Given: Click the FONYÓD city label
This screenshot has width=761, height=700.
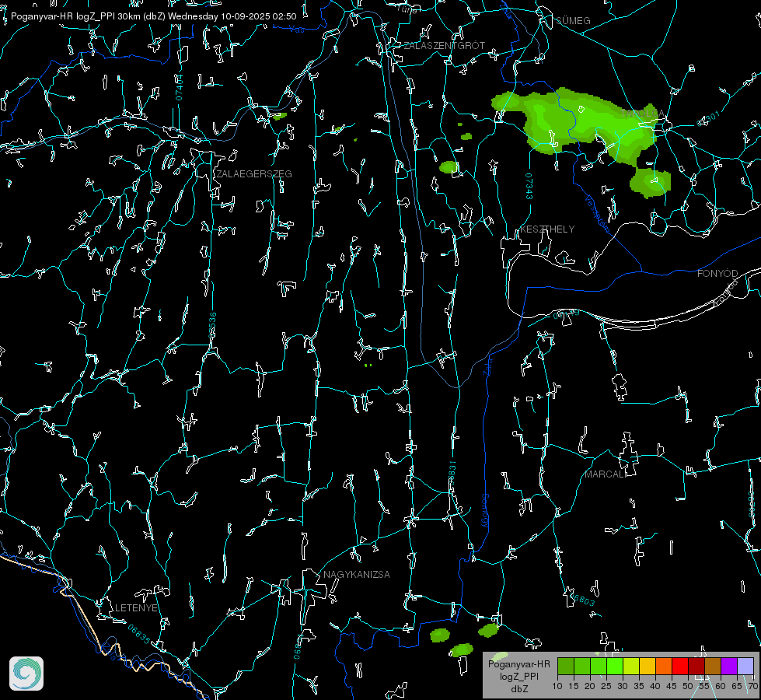Looking at the screenshot, I should click(x=717, y=274).
